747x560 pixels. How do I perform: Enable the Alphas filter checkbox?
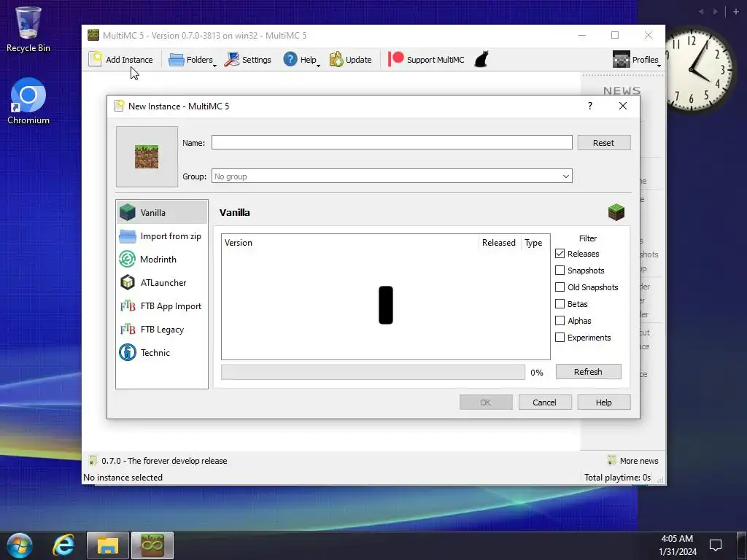tap(560, 321)
